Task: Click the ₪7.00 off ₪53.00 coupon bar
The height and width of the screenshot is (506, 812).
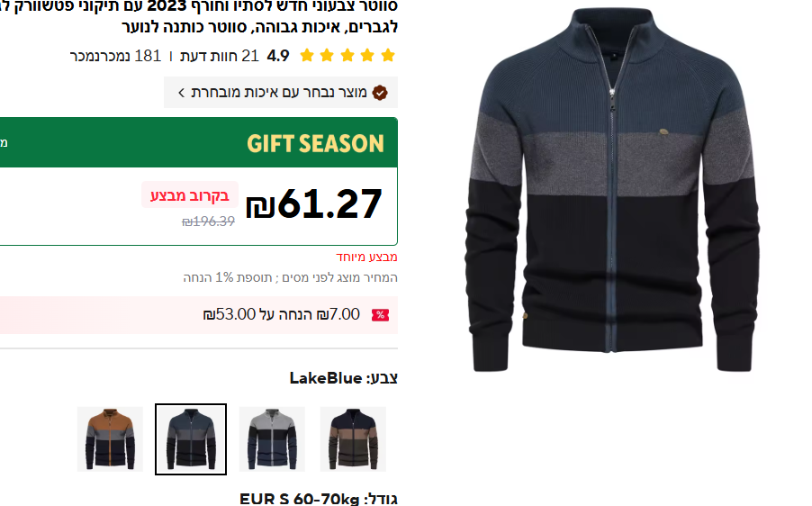Action: (x=199, y=315)
